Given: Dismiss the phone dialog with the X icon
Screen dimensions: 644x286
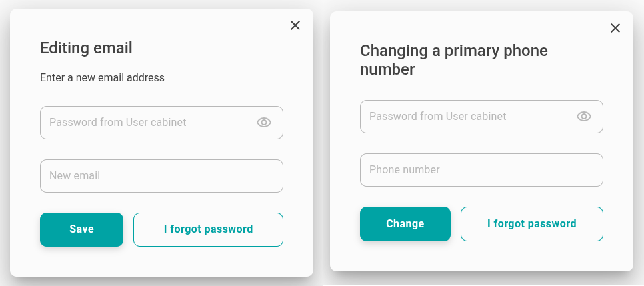Looking at the screenshot, I should tap(615, 28).
